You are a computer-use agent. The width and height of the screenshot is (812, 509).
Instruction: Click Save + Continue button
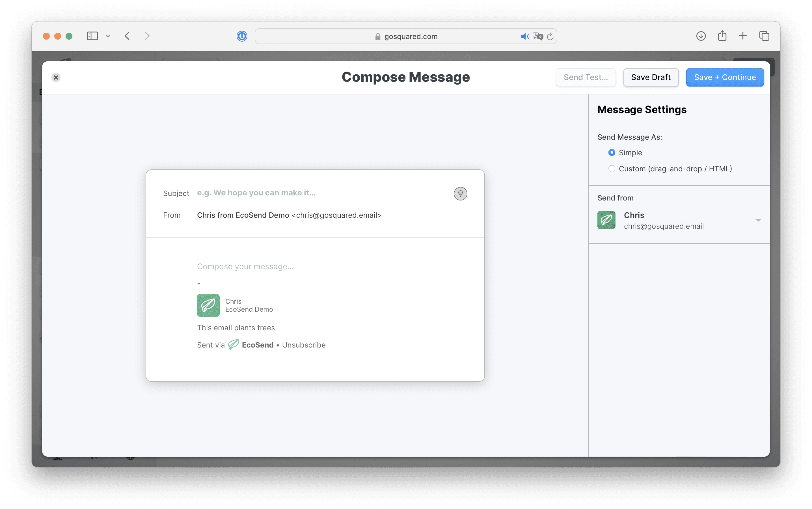(x=725, y=77)
